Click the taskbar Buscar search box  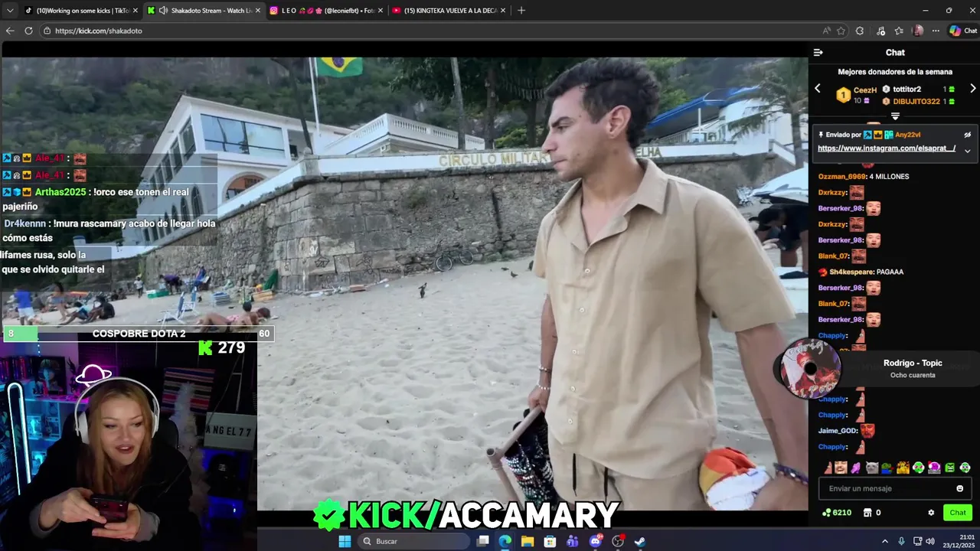pyautogui.click(x=413, y=541)
